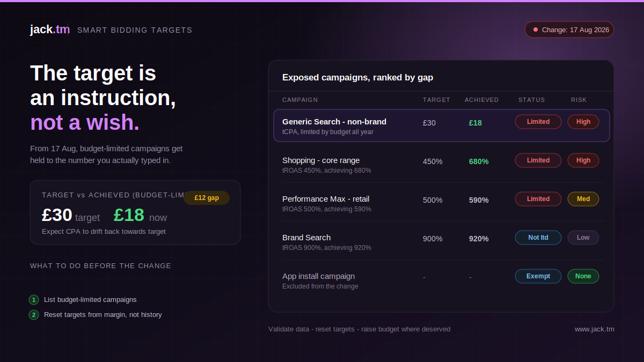Click 'tCPA, limited by budget all year' subtitle
644x362 pixels.
(328, 132)
